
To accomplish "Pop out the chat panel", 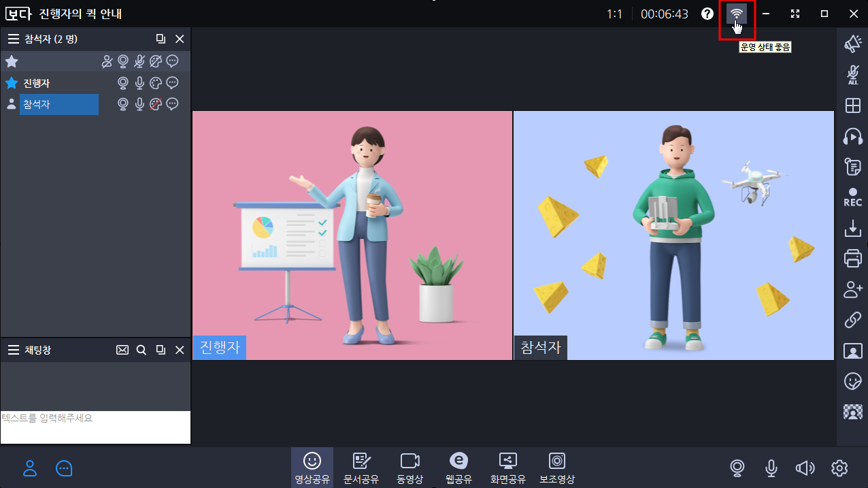I will pyautogui.click(x=161, y=350).
